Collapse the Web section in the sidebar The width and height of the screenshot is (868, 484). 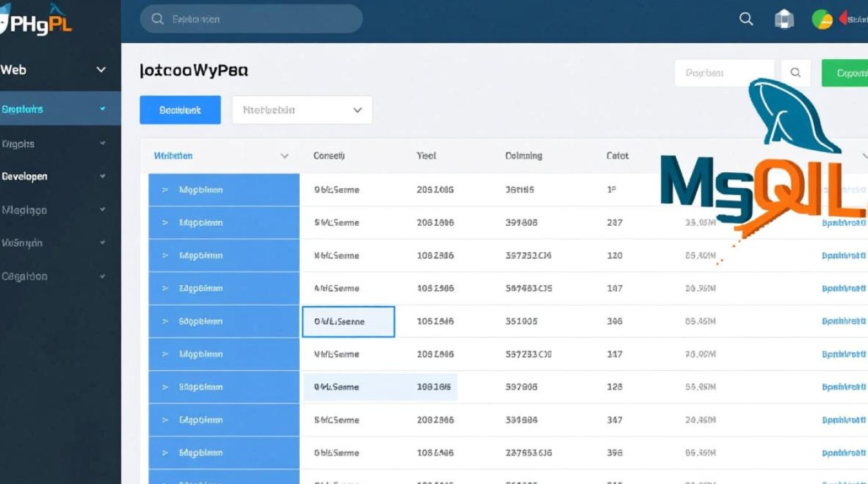coord(100,69)
